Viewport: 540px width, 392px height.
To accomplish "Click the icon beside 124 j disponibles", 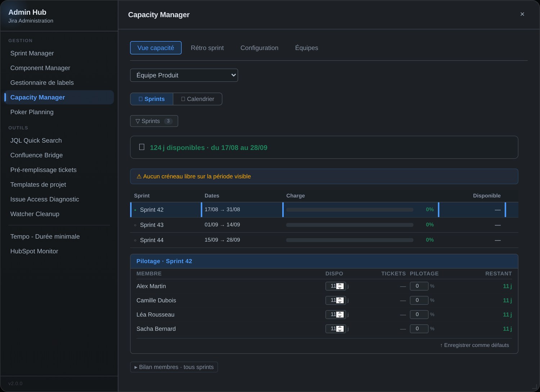I will pos(142,147).
